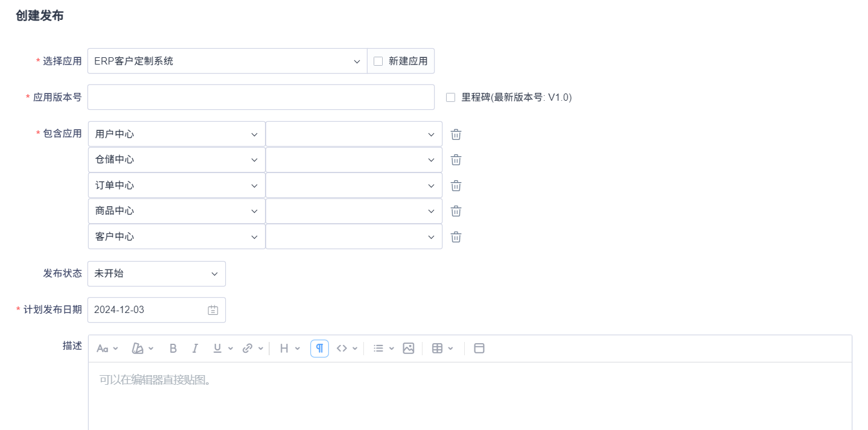Insert an image via editor toolbar

point(409,349)
